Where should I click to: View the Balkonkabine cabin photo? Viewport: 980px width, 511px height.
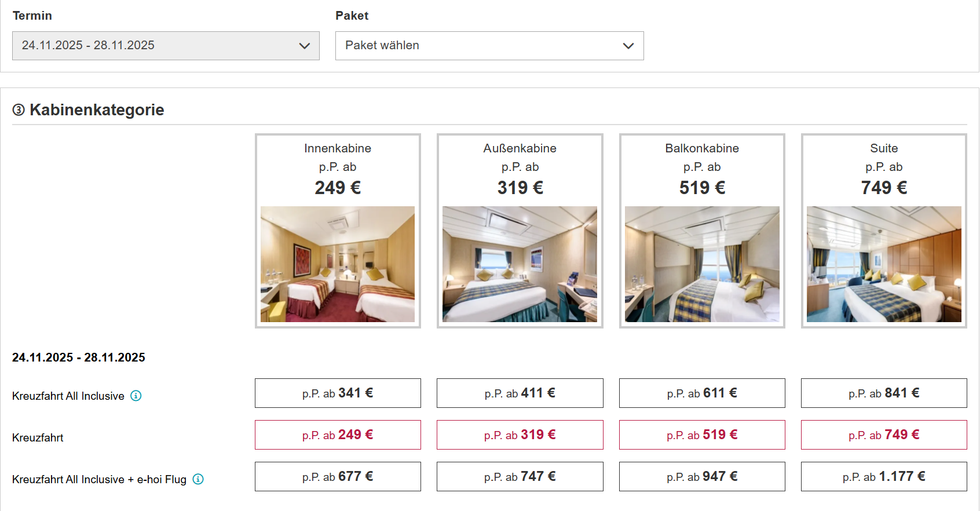coord(702,264)
